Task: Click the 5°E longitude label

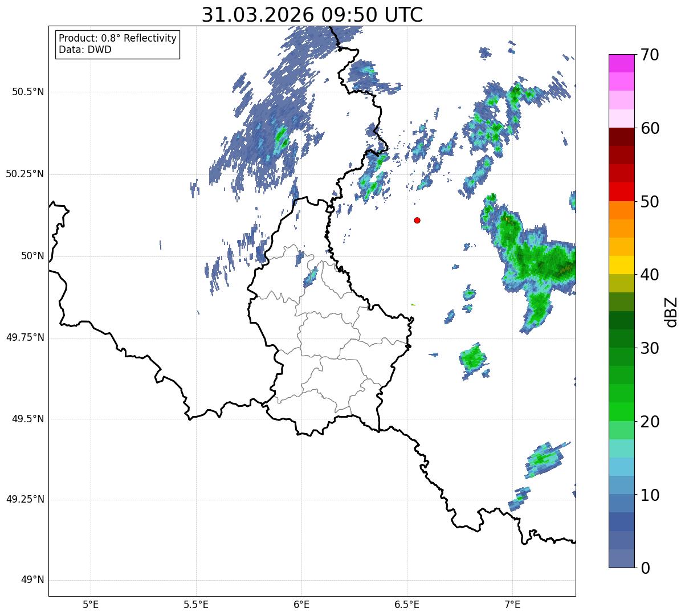Action: click(91, 605)
